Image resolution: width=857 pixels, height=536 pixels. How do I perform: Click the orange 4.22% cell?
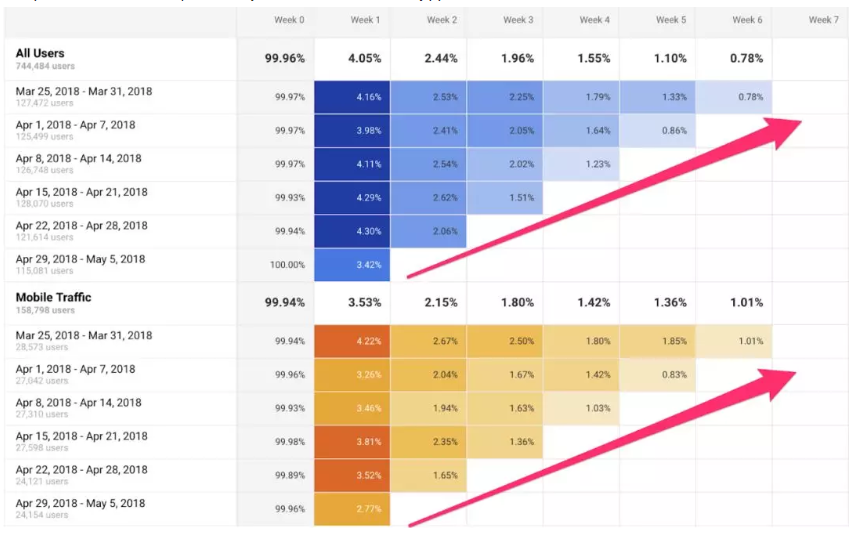tap(352, 341)
